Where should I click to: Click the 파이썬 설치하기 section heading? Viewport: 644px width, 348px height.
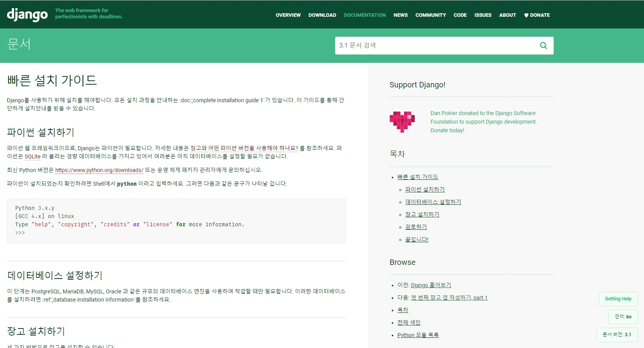[x=41, y=132]
